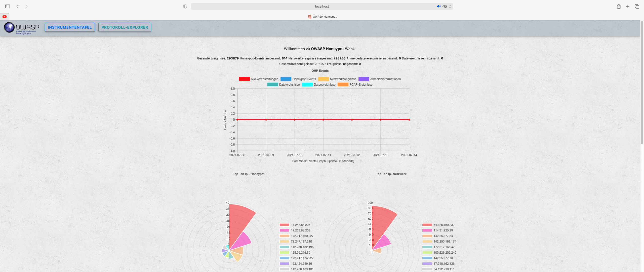
Task: Toggle the Alle Veranstaltungen series
Action: (259, 79)
